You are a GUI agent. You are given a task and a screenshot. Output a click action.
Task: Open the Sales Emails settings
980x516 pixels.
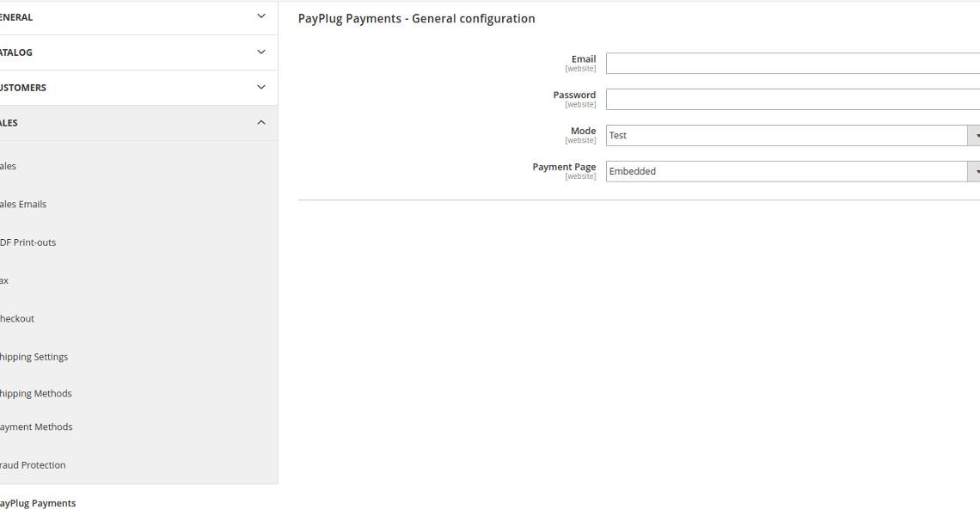23,204
